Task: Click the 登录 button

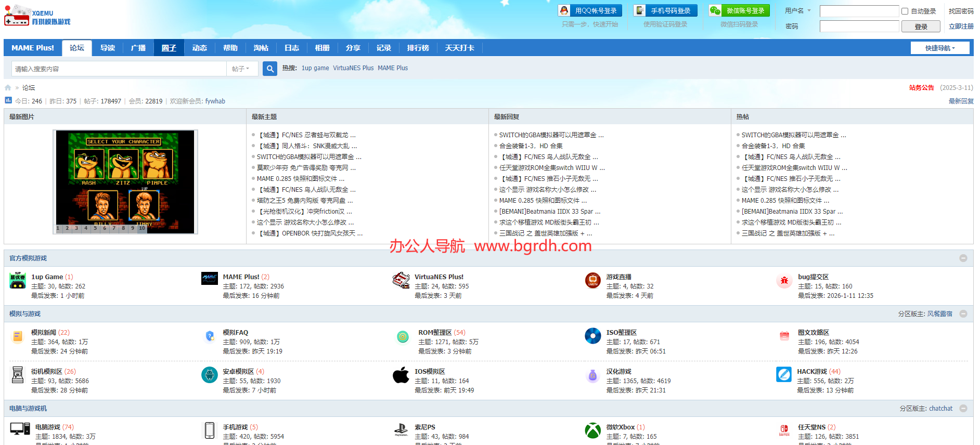Action: click(x=921, y=27)
